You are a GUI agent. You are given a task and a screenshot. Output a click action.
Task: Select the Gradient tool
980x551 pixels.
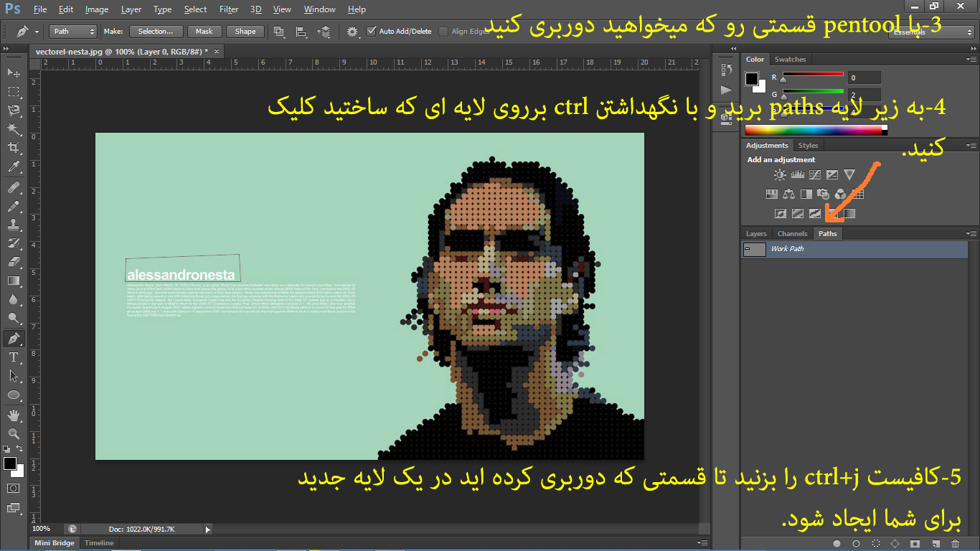[14, 281]
